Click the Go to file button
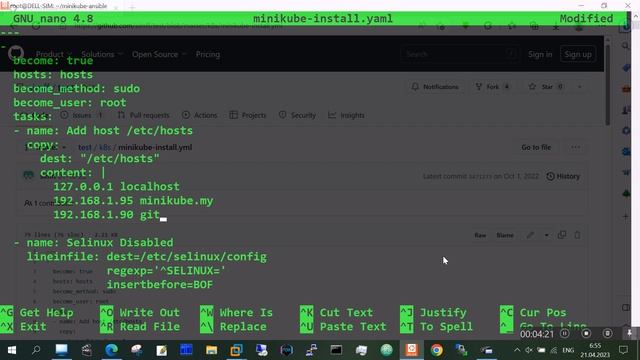The image size is (640, 360). pyautogui.click(x=536, y=147)
